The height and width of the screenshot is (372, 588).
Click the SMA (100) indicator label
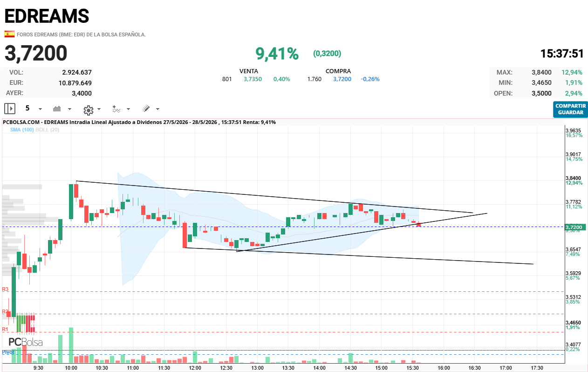tap(22, 130)
